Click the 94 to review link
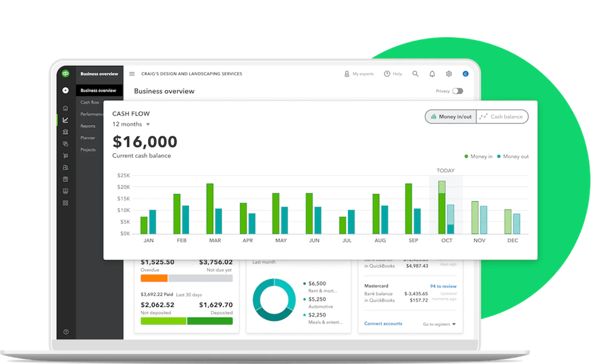This screenshot has width=592, height=364. (x=443, y=286)
